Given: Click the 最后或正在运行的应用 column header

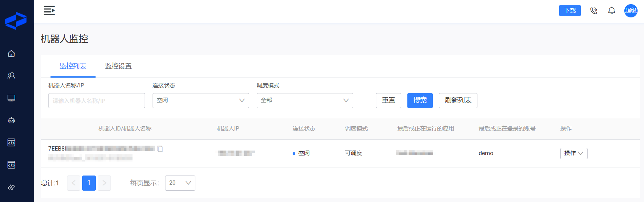Looking at the screenshot, I should (x=426, y=129).
